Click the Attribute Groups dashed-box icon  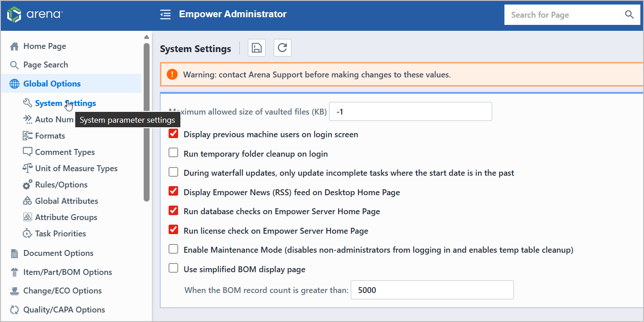(27, 217)
